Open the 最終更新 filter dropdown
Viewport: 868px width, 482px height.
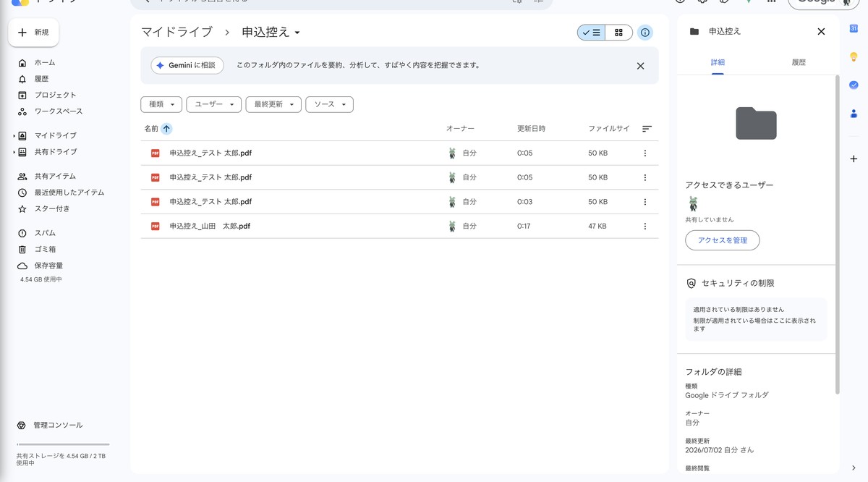pyautogui.click(x=273, y=105)
